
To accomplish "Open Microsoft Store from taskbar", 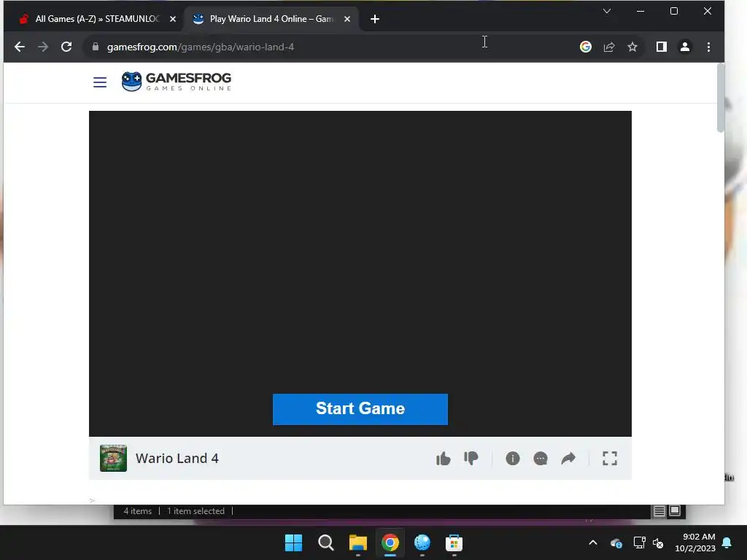I will click(454, 542).
